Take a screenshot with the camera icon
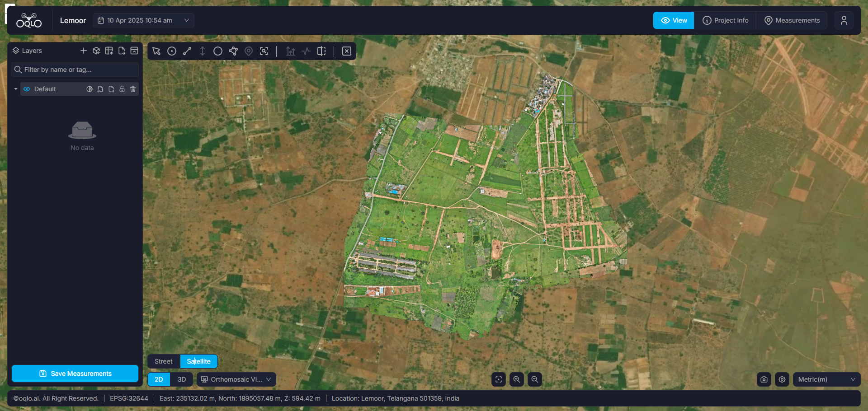The height and width of the screenshot is (411, 868). tap(764, 379)
